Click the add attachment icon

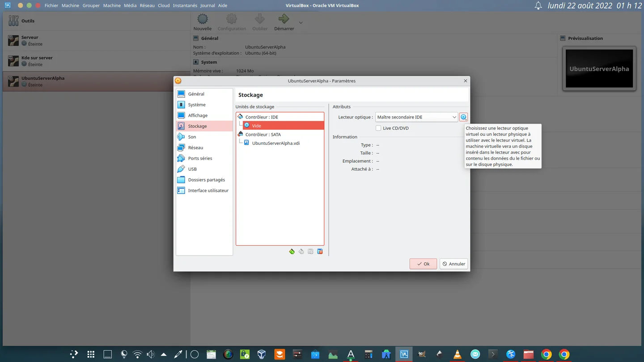(x=311, y=252)
